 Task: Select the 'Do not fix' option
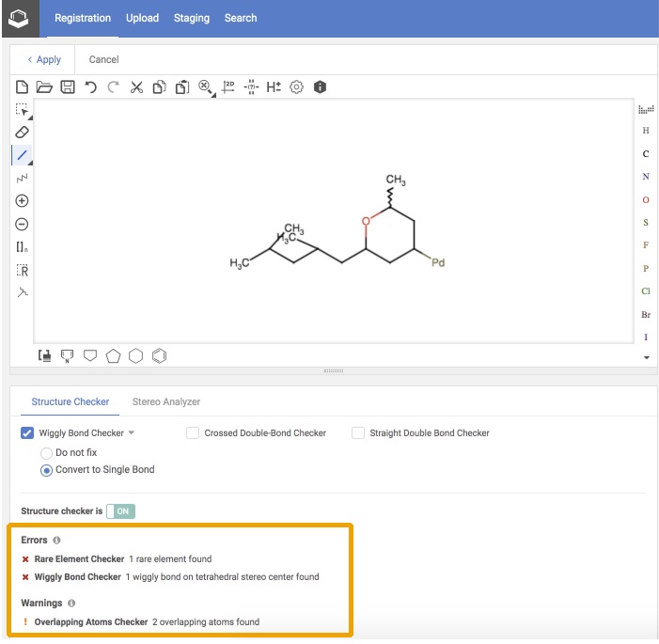[46, 452]
